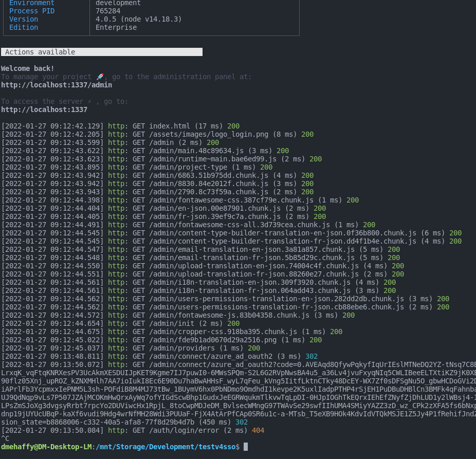Click the en-json.00e87901.chunk.js log line
The width and height of the screenshot is (476, 459).
point(163,208)
